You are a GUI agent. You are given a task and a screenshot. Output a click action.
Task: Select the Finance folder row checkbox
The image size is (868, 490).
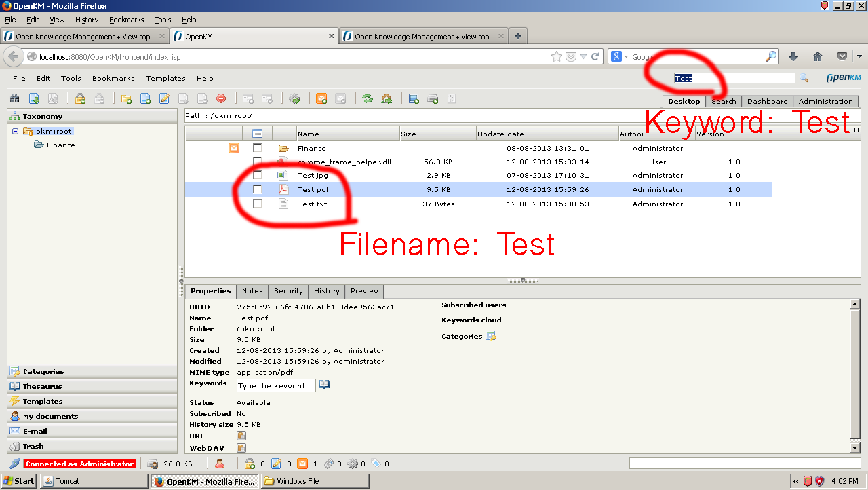[x=258, y=148]
